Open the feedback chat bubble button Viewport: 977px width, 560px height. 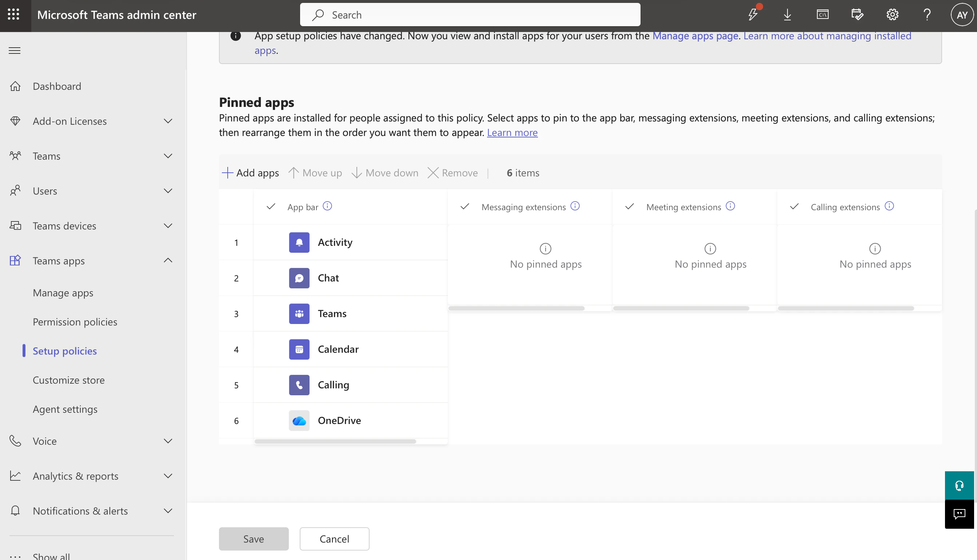959,514
